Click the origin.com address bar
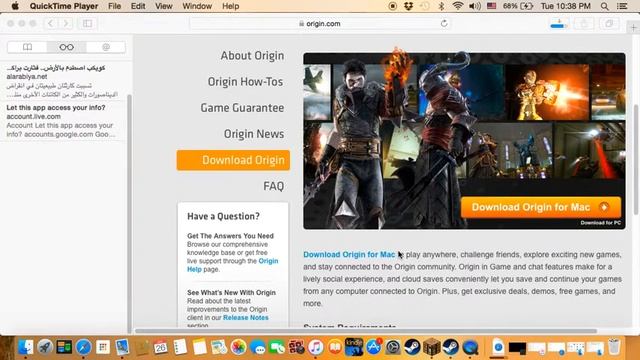This screenshot has width=640, height=360. point(320,24)
